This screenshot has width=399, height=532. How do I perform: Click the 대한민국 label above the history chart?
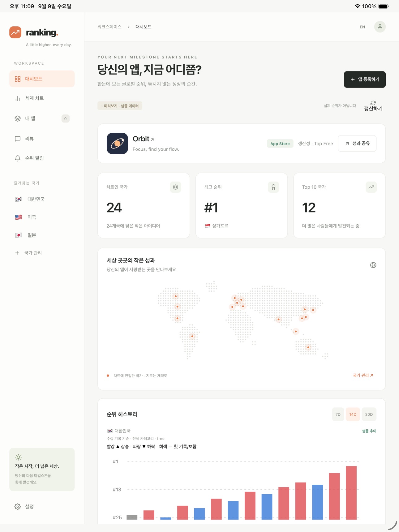coord(122,431)
